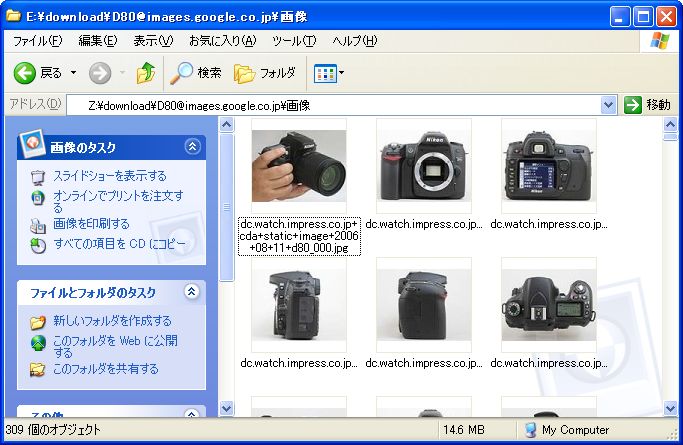The image size is (683, 445).
Task: Open the お気に入り(A) menu
Action: [223, 41]
